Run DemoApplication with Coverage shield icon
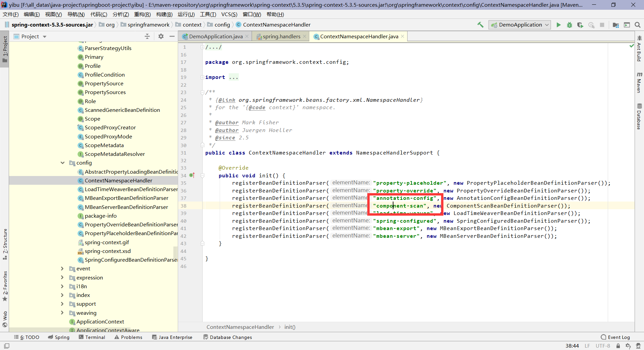 pos(580,25)
